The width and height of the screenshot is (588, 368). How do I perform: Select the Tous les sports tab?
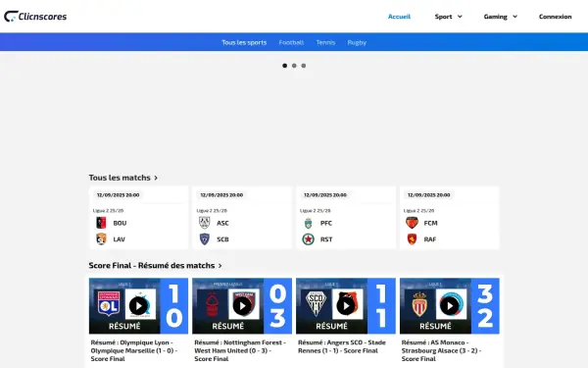click(x=244, y=42)
